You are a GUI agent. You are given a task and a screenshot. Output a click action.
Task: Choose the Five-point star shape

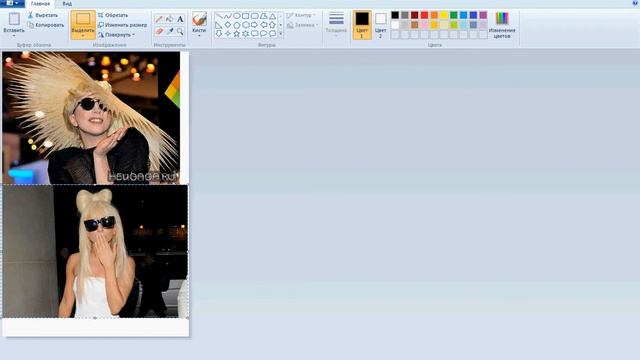point(237,34)
